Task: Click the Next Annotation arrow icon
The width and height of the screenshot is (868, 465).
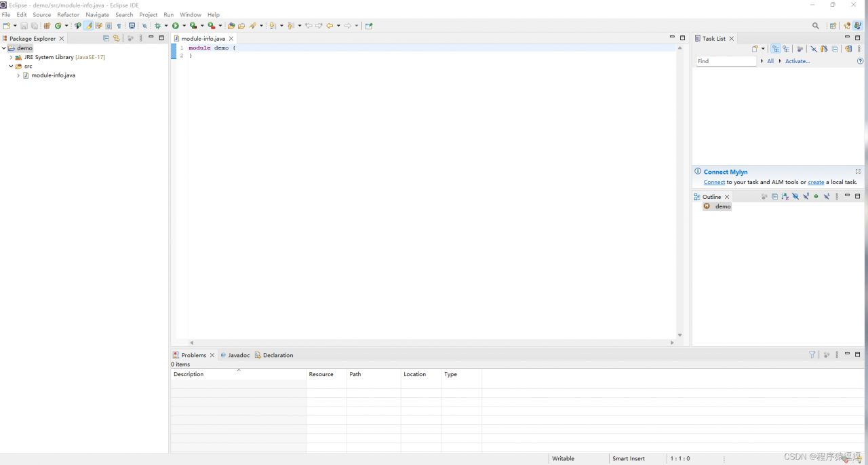Action: (x=272, y=26)
